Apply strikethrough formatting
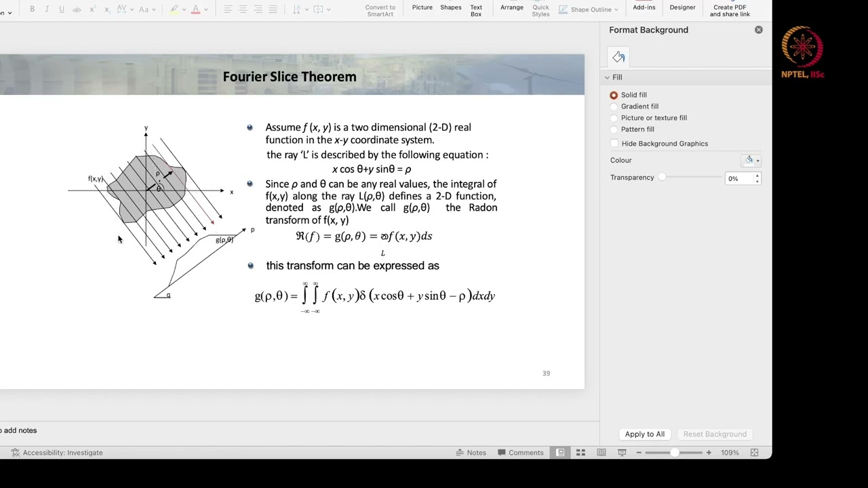 (77, 9)
